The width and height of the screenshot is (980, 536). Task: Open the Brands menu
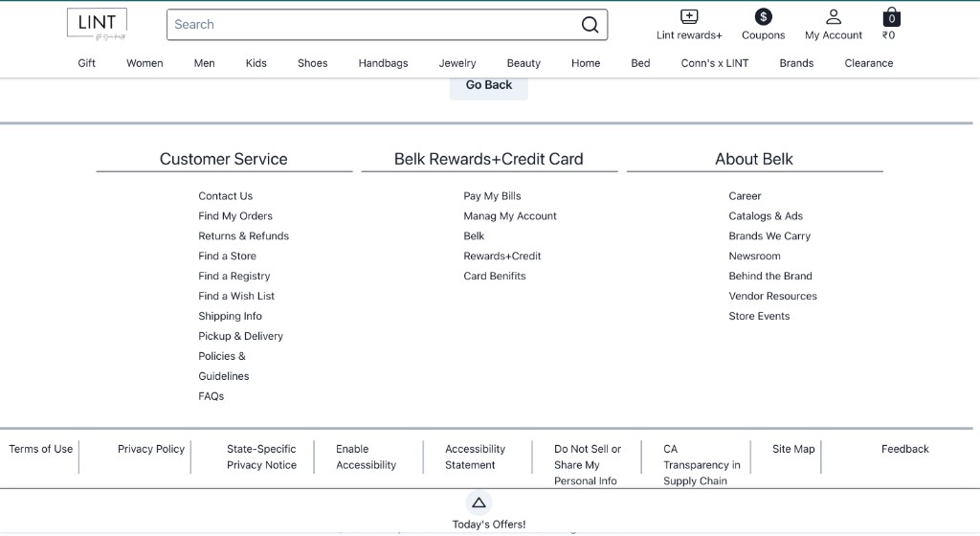click(796, 63)
